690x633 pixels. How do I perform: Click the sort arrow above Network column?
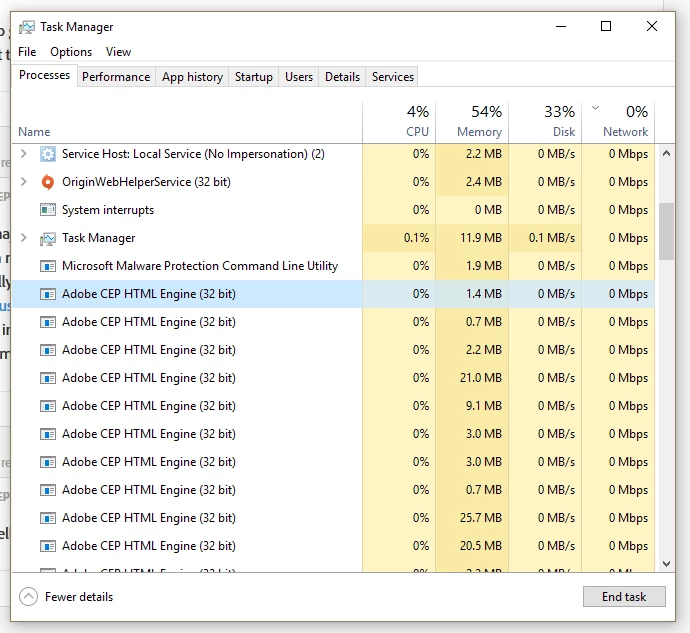tap(595, 108)
